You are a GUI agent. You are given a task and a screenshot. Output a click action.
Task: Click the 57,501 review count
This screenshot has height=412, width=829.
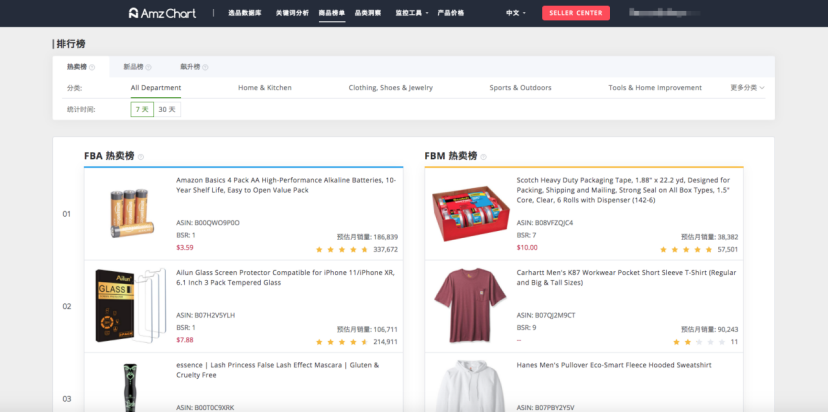[x=728, y=250]
